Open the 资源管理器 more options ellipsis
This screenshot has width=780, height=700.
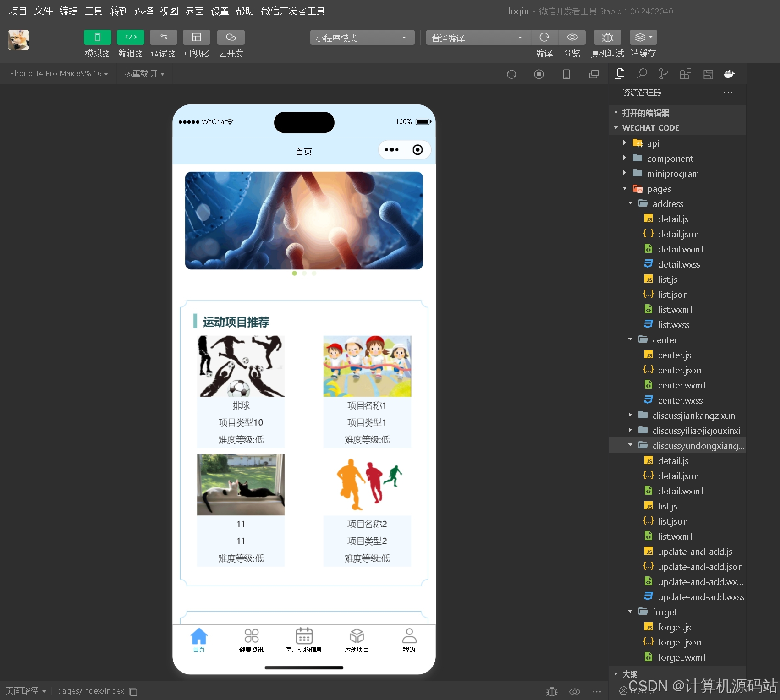pyautogui.click(x=728, y=93)
